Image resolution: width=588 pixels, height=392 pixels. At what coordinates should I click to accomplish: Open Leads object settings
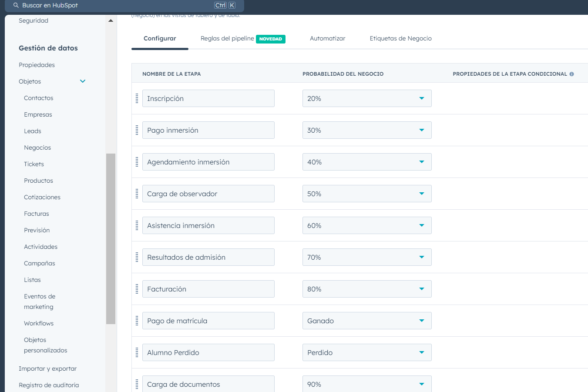pyautogui.click(x=33, y=131)
